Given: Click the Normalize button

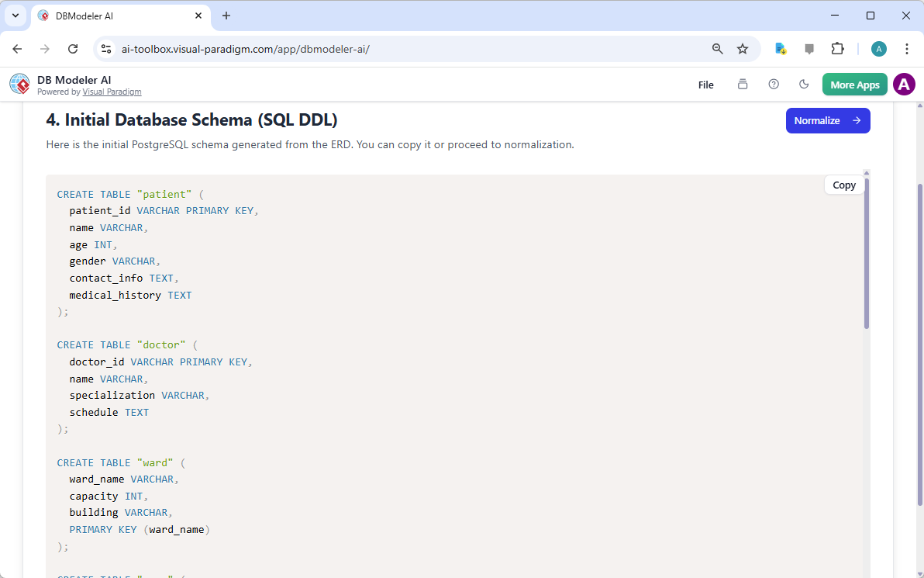Looking at the screenshot, I should [x=828, y=120].
